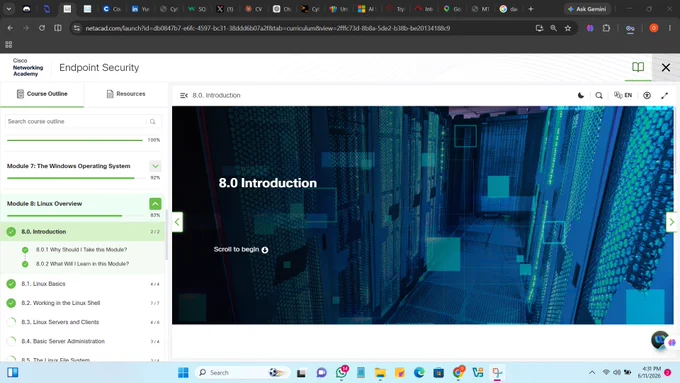Open 8.0.2 What Will I Learn in this Module?
680x383 pixels.
(82, 264)
